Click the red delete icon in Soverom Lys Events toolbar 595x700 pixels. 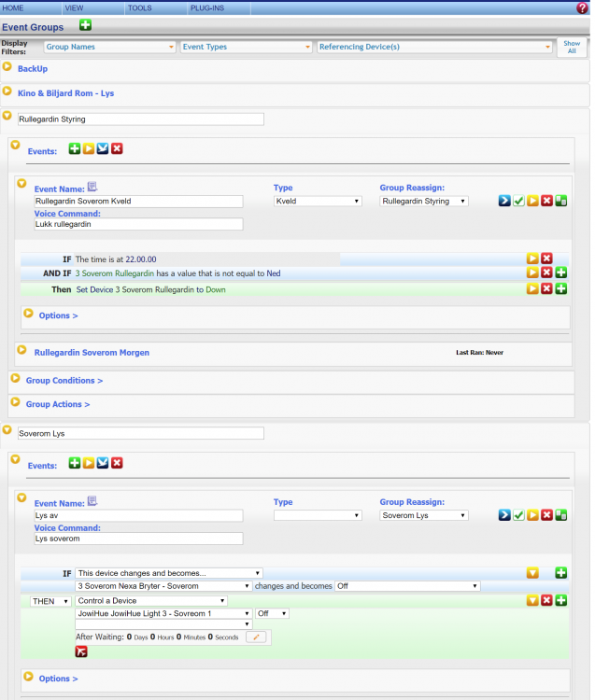tap(117, 463)
